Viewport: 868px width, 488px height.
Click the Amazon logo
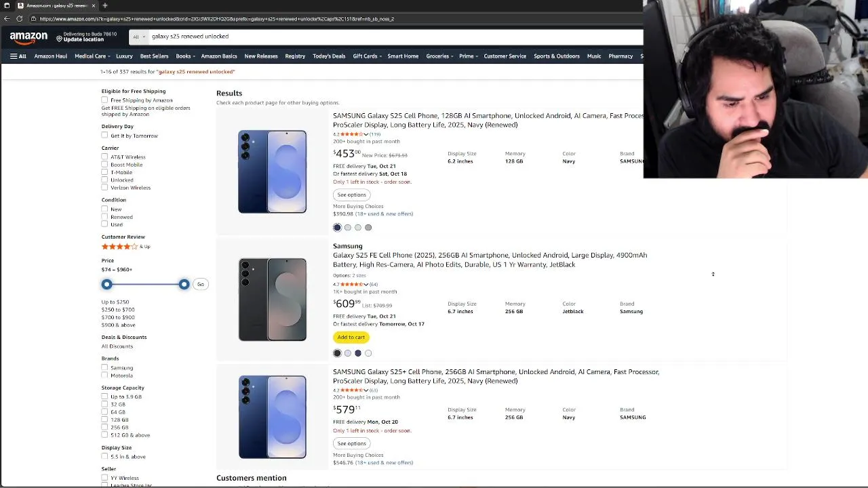[x=28, y=37]
